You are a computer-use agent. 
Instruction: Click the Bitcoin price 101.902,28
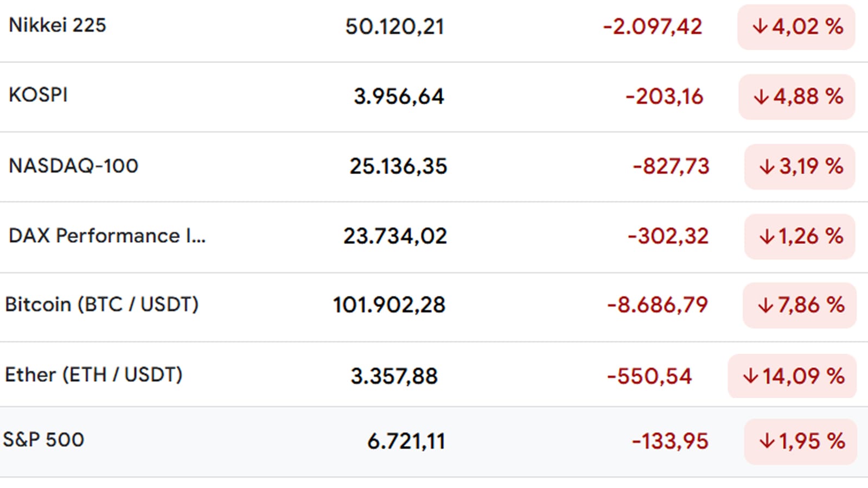389,305
